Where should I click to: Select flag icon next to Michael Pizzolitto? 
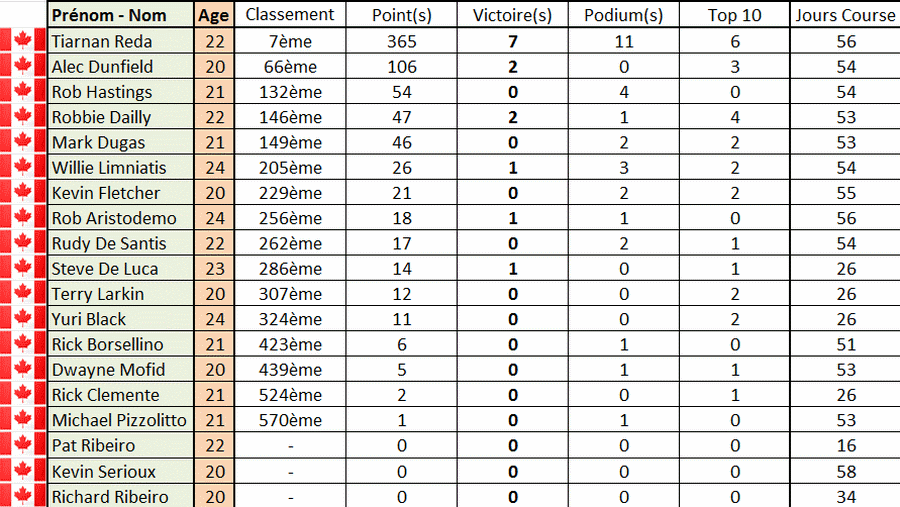pyautogui.click(x=22, y=420)
